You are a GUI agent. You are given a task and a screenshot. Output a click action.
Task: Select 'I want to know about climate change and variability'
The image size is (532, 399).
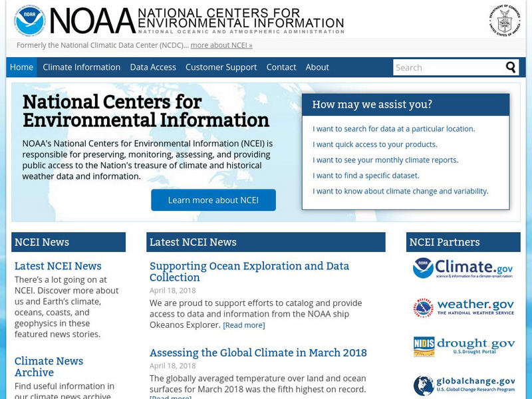click(x=400, y=192)
